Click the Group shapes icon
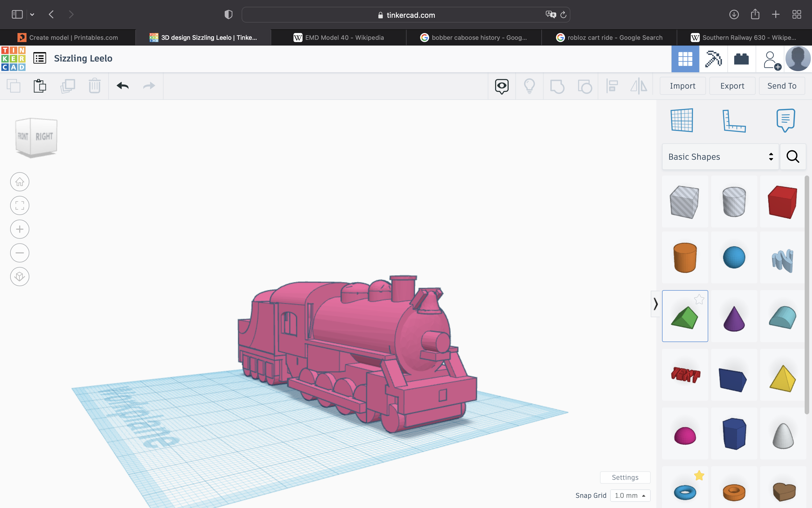The height and width of the screenshot is (508, 812). point(557,86)
